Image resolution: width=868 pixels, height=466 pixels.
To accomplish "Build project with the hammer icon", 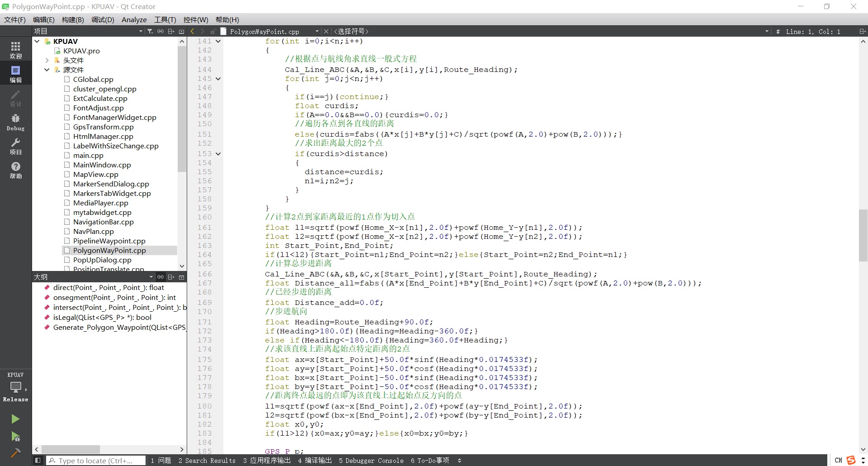I will 15,453.
